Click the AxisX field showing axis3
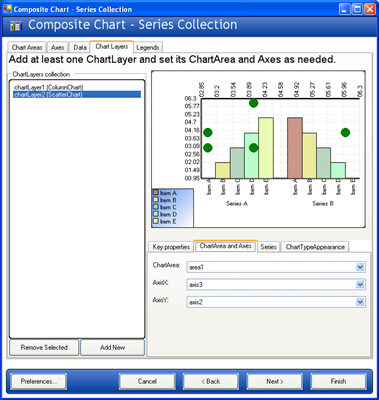This screenshot has height=400, width=379. pyautogui.click(x=276, y=285)
